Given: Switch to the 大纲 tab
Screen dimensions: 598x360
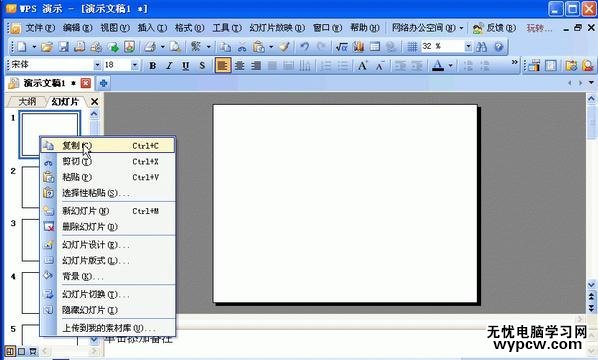Looking at the screenshot, I should [x=27, y=101].
